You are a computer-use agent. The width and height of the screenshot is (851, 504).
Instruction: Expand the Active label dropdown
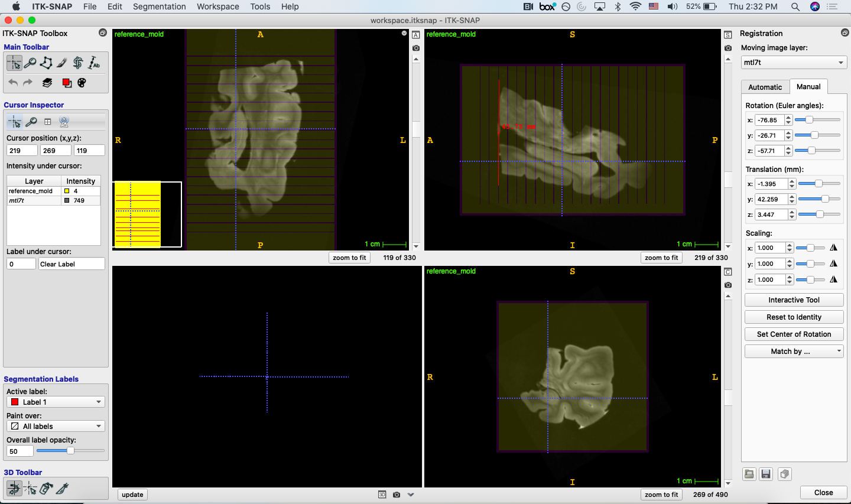pyautogui.click(x=56, y=402)
